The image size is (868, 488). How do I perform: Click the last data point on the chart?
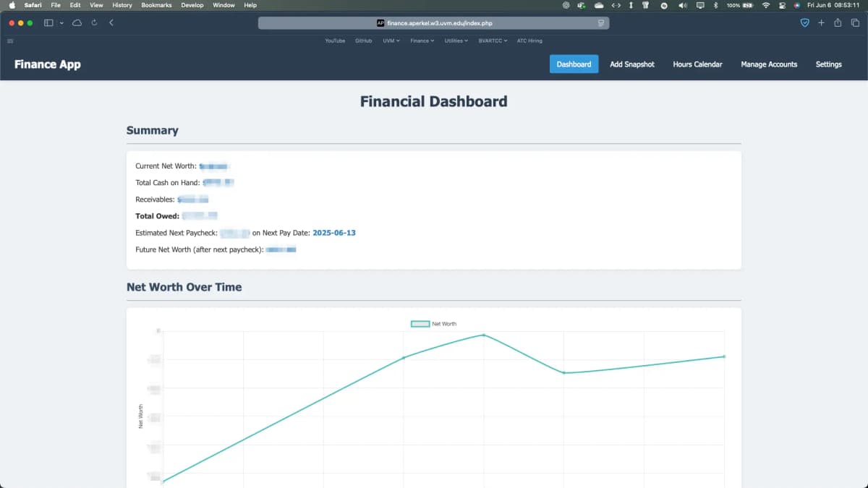point(724,356)
